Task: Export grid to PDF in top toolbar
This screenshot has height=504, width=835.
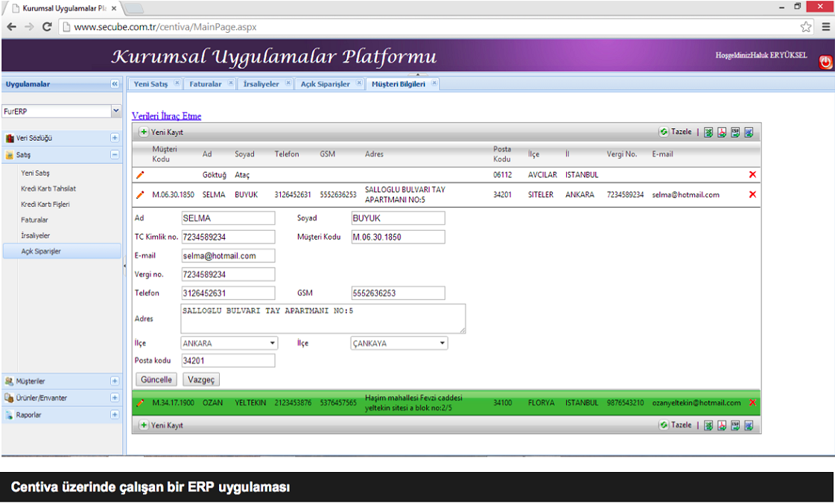Action: click(722, 132)
